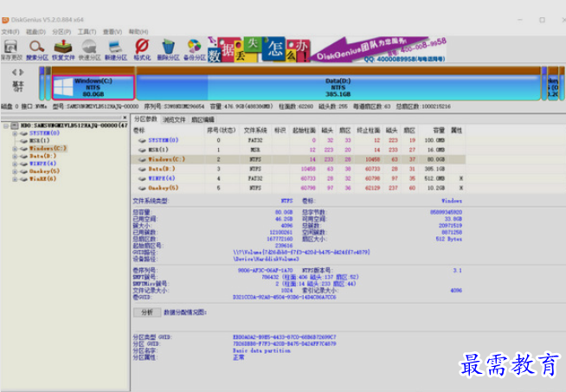Go to previous disk with left arrow
566x392 pixels.
pyautogui.click(x=15, y=72)
